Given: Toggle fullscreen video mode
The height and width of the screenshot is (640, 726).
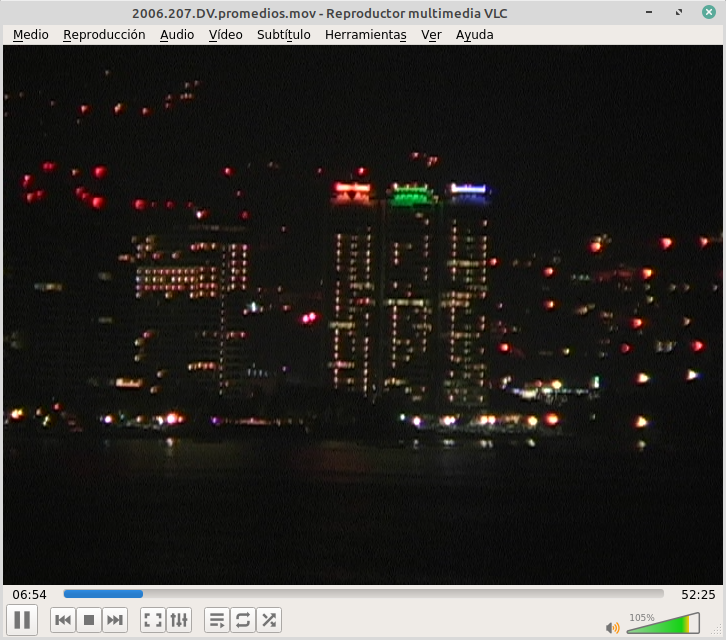Looking at the screenshot, I should 153,621.
